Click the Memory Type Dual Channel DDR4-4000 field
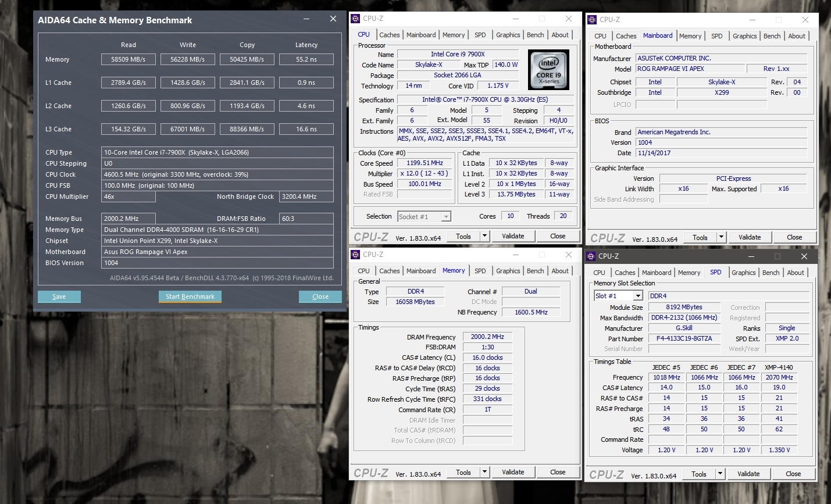The width and height of the screenshot is (831, 504). click(217, 230)
